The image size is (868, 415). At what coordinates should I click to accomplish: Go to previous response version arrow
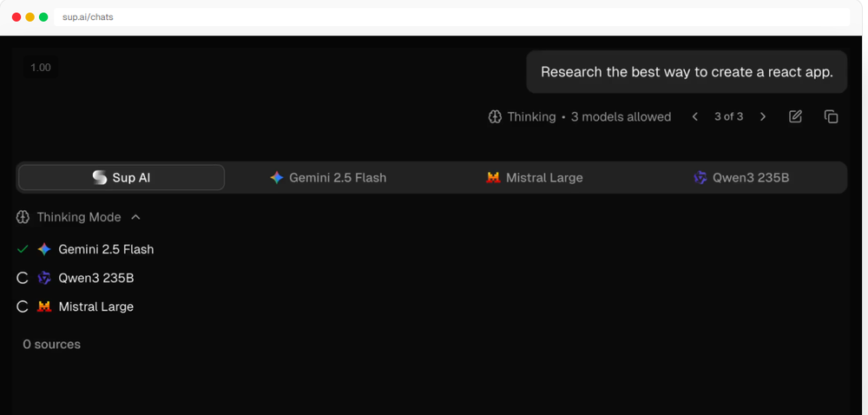pyautogui.click(x=695, y=116)
